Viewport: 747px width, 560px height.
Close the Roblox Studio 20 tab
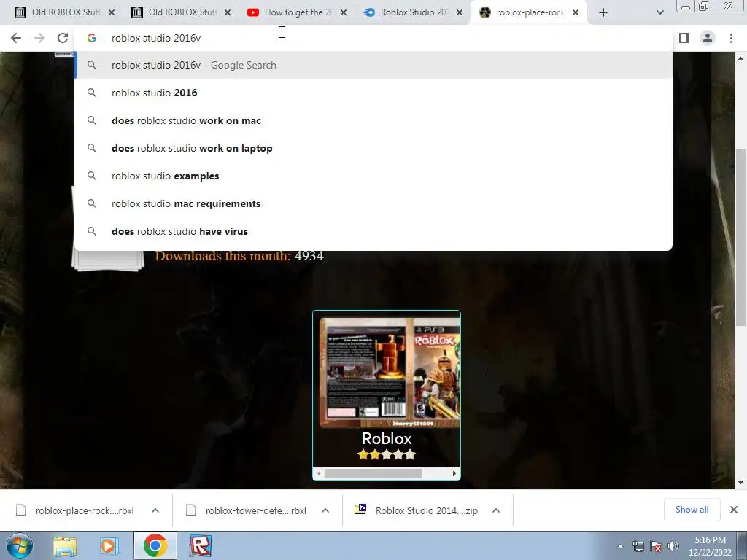(460, 13)
